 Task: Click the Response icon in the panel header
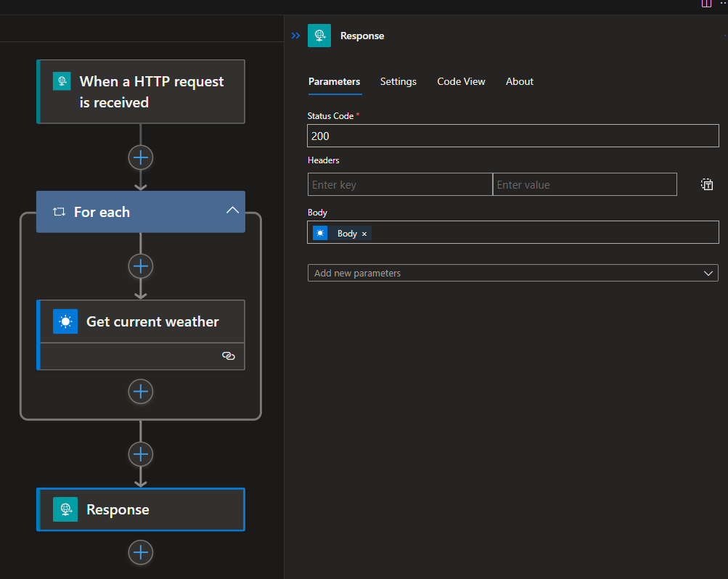point(319,36)
